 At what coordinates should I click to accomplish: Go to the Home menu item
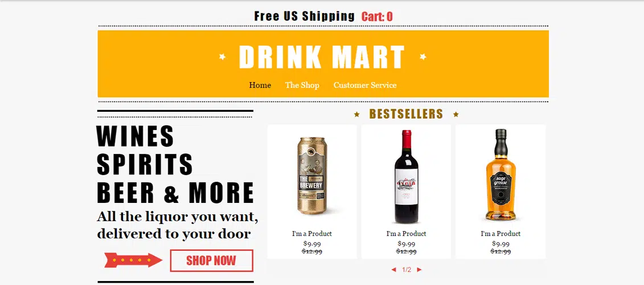260,85
